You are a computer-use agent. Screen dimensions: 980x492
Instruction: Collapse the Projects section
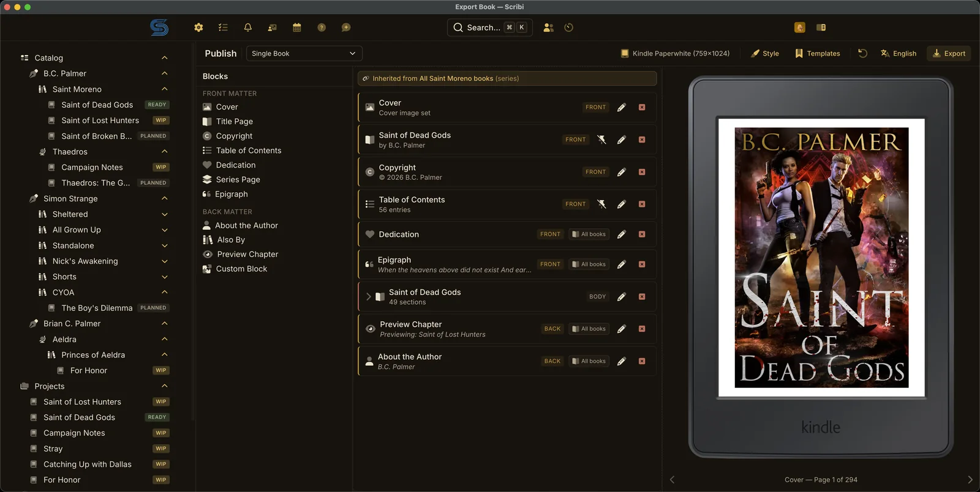[164, 386]
